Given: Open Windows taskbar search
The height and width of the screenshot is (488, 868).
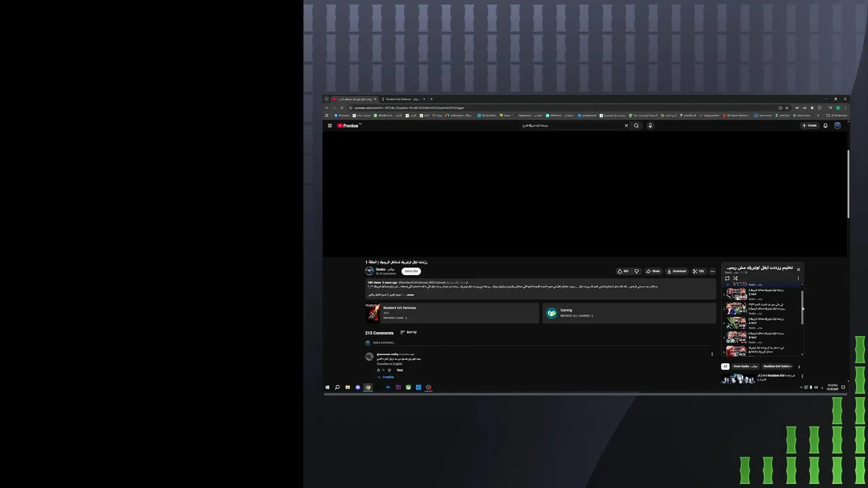Looking at the screenshot, I should click(x=337, y=388).
